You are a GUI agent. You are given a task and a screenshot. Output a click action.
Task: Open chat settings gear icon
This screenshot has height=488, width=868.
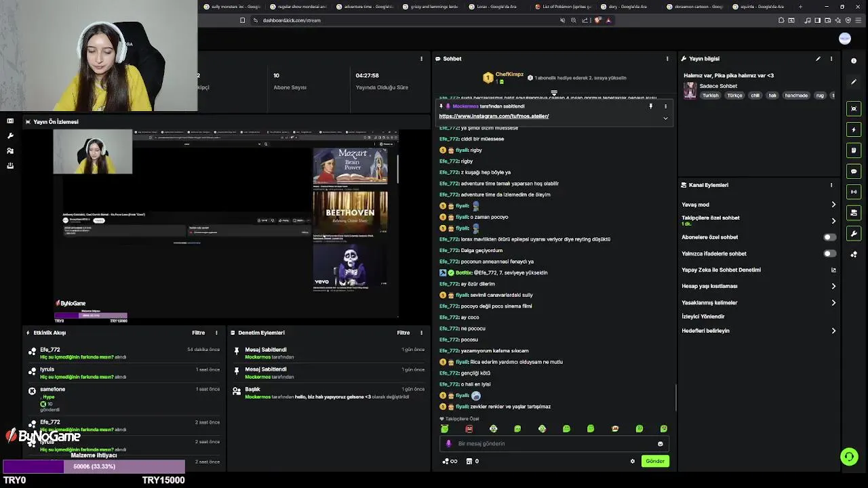[633, 462]
